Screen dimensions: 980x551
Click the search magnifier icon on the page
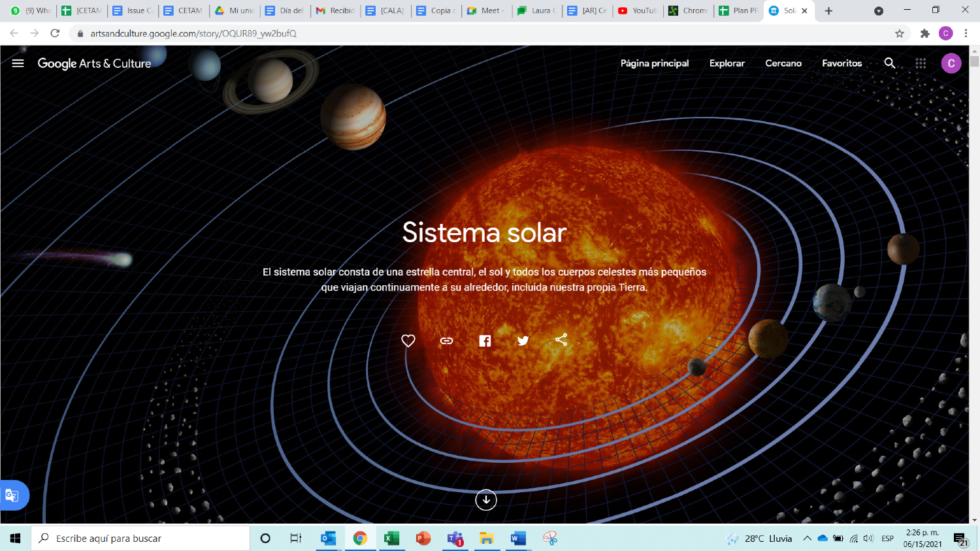click(890, 63)
